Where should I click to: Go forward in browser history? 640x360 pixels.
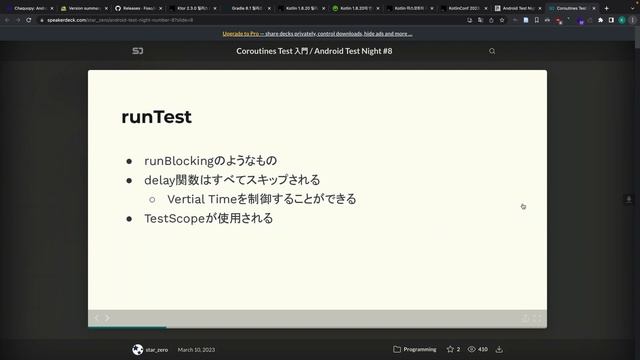click(x=18, y=20)
